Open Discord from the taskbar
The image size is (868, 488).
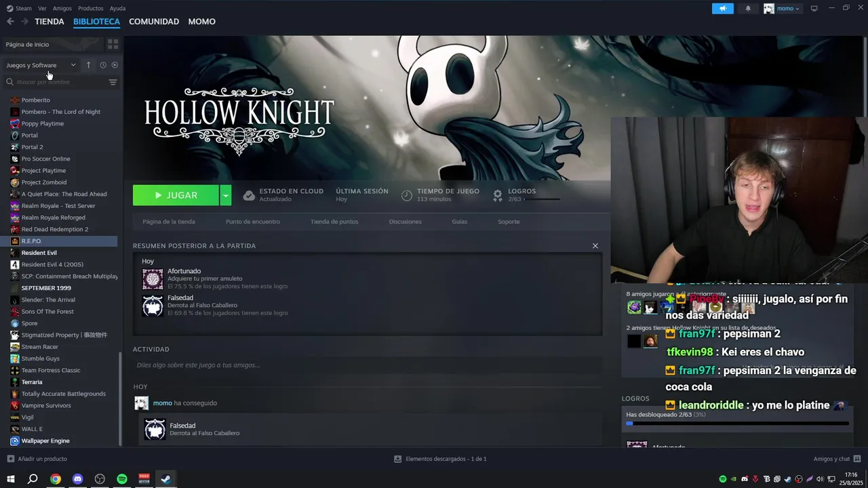pos(77,479)
